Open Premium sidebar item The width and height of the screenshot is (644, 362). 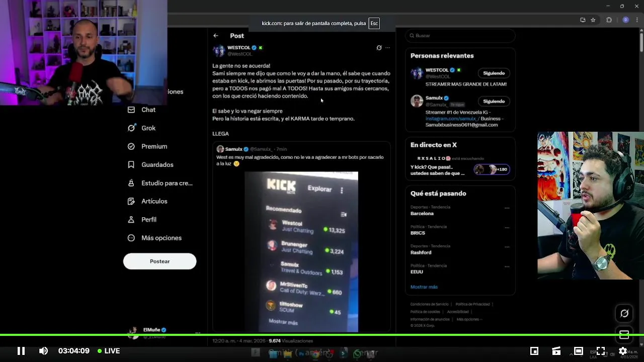coord(147,146)
